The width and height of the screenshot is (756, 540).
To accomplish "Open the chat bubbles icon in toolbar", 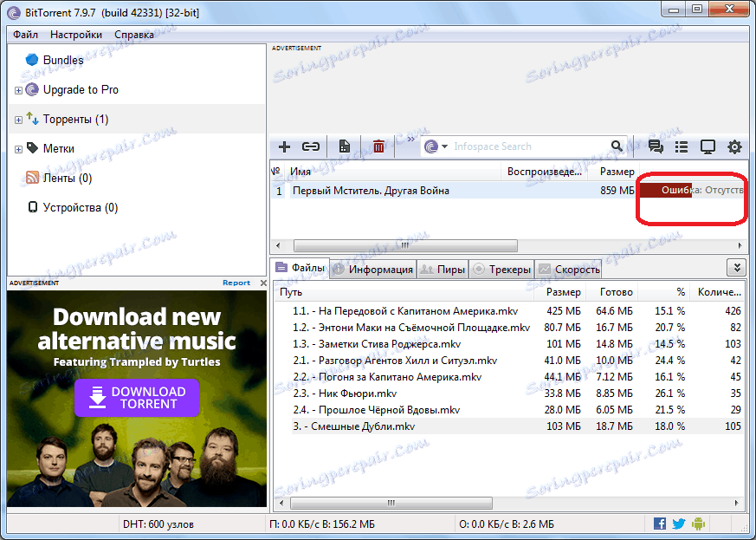I will point(656,146).
